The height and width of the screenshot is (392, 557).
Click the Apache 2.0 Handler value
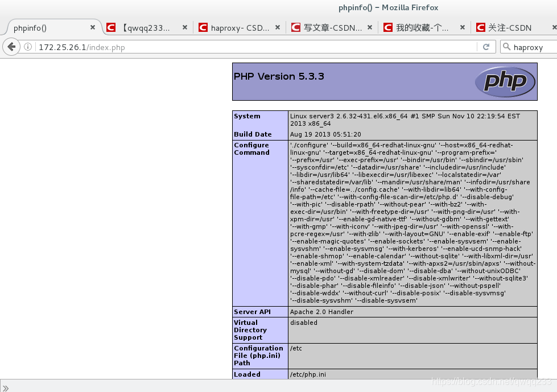[x=321, y=312]
